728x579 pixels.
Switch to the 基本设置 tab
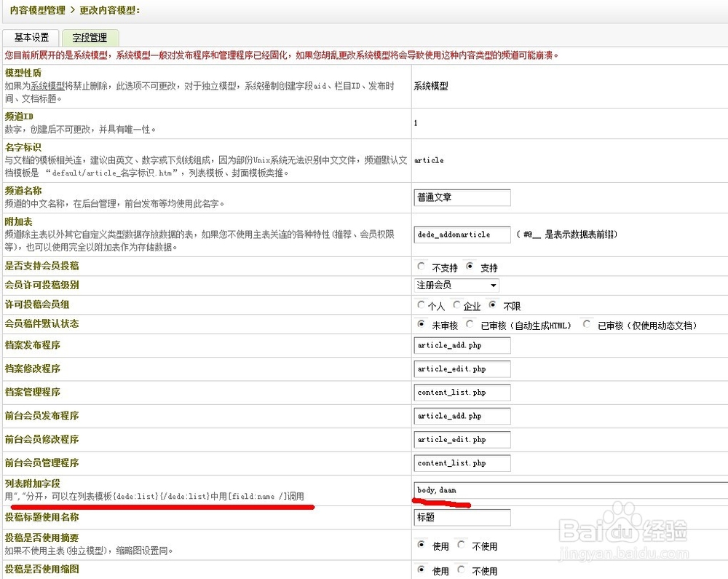point(30,37)
